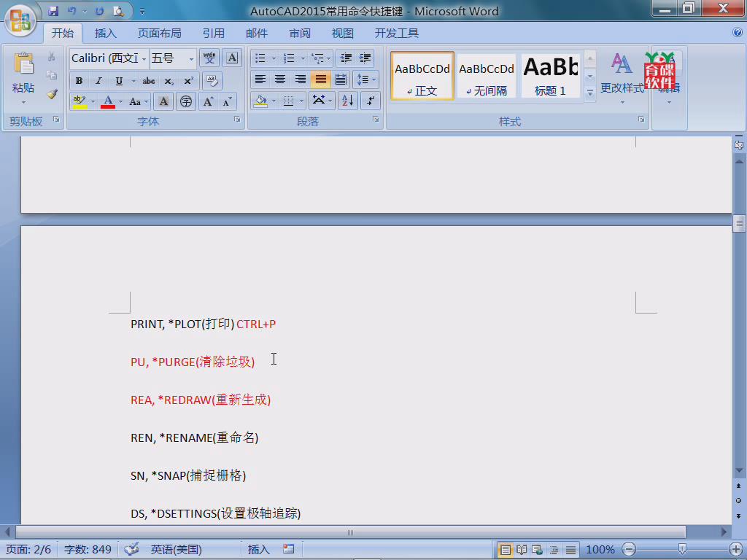Click the Grow Font icon

[x=208, y=101]
